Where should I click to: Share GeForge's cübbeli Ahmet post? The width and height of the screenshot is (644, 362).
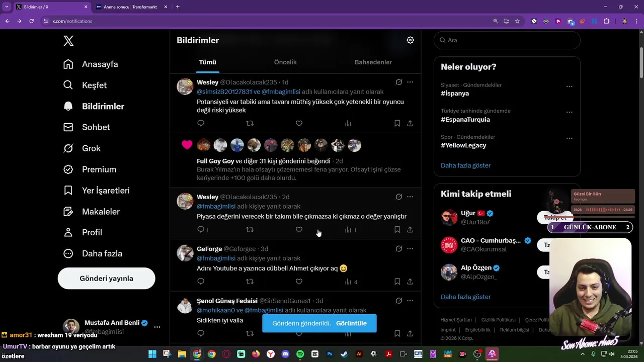tap(410, 282)
